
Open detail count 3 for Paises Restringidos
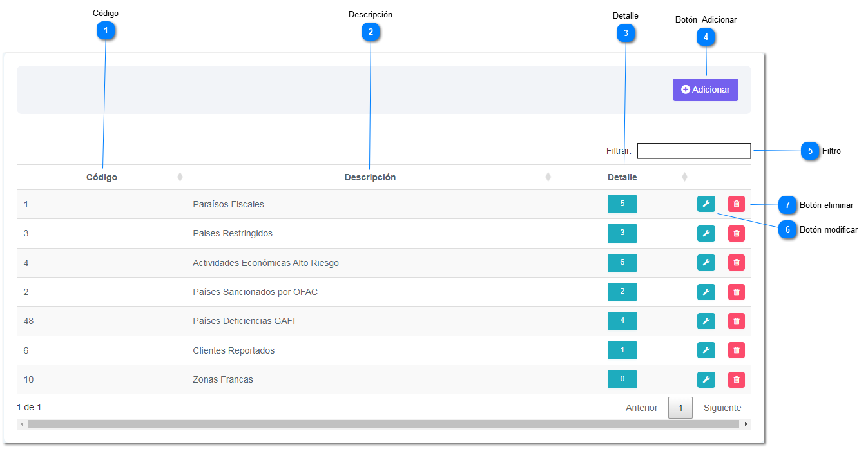pos(622,233)
